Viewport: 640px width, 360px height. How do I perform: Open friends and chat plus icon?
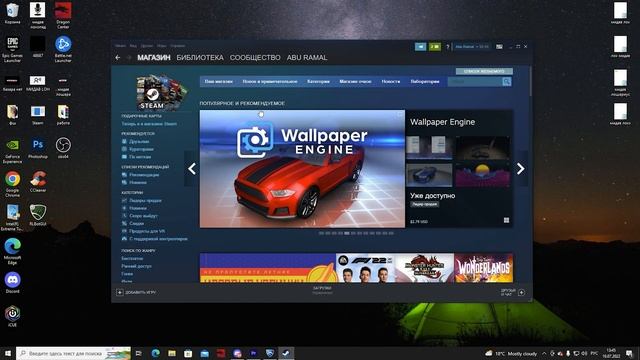point(521,292)
